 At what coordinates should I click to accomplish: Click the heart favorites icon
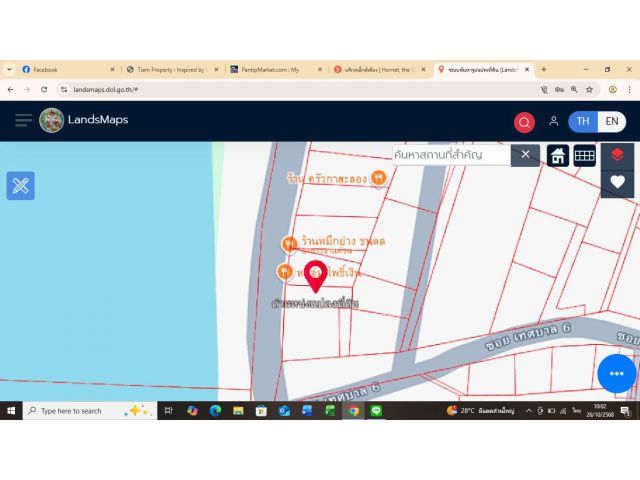[x=617, y=182]
